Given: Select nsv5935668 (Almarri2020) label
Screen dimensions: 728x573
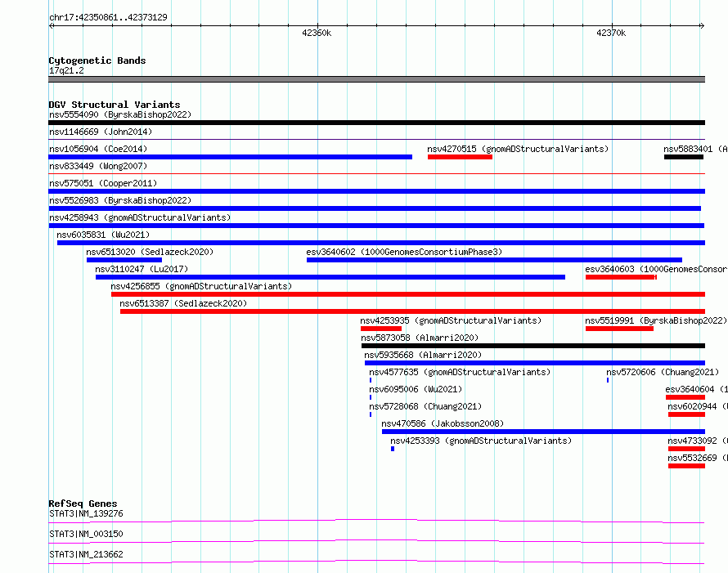Looking at the screenshot, I should (423, 355).
